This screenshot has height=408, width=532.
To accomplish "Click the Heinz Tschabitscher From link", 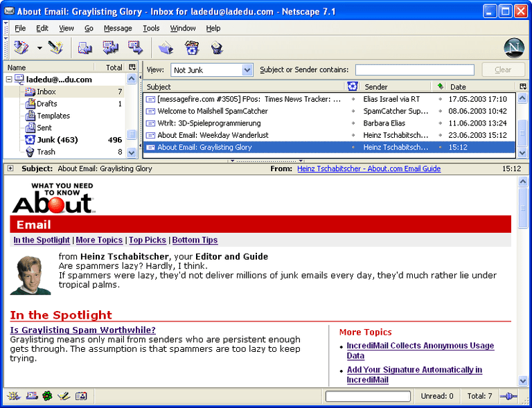I will point(369,168).
